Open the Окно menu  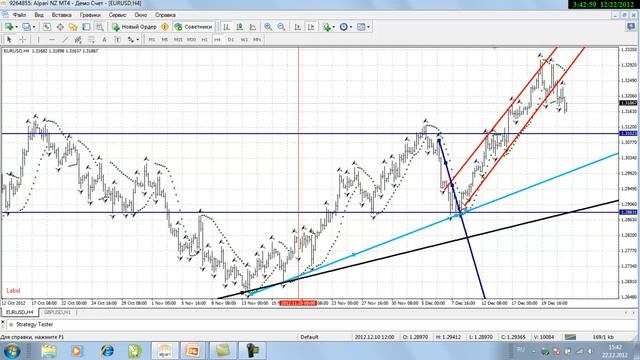point(141,15)
